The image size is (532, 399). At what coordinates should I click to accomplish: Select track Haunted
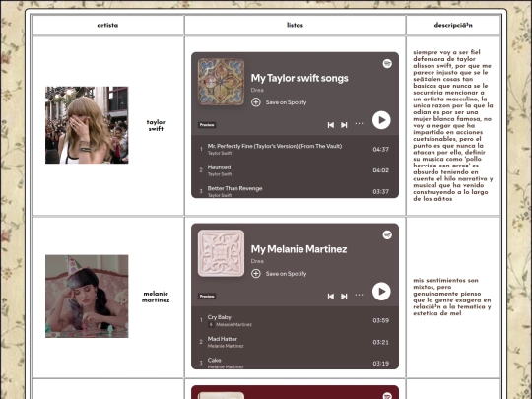pos(295,170)
